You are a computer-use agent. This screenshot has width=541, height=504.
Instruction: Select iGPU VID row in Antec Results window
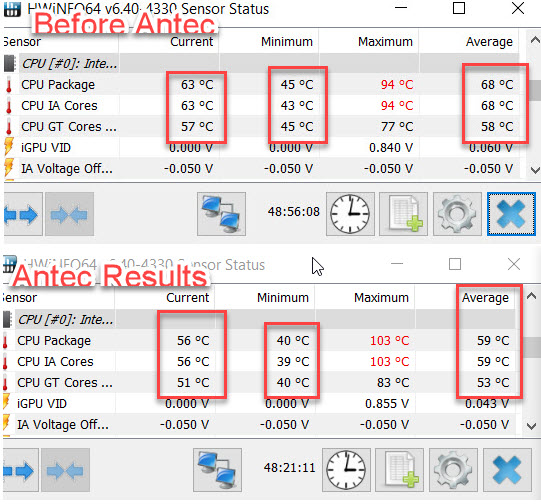(259, 404)
